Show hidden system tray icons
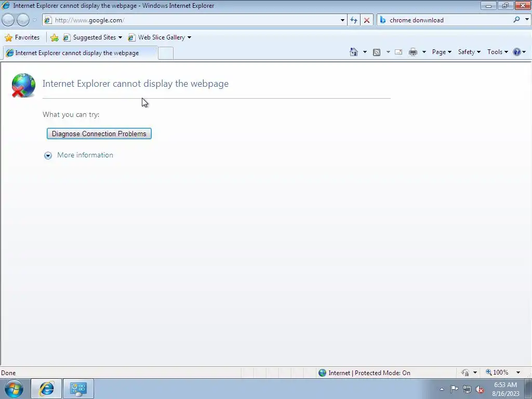 [x=442, y=389]
